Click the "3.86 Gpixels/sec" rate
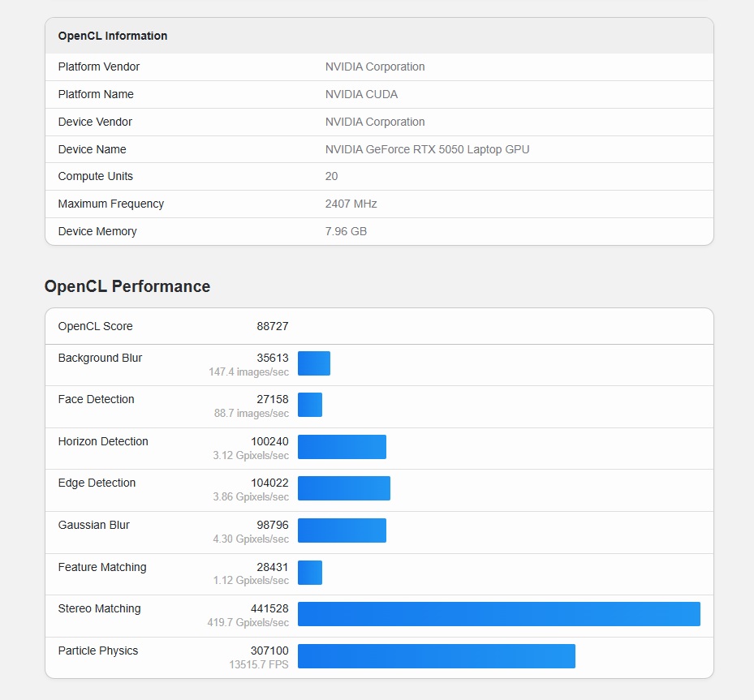This screenshot has width=754, height=700. 251,496
